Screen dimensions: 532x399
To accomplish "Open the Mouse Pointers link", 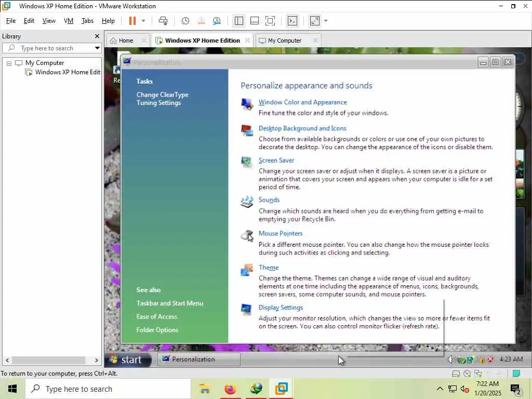I will [281, 233].
